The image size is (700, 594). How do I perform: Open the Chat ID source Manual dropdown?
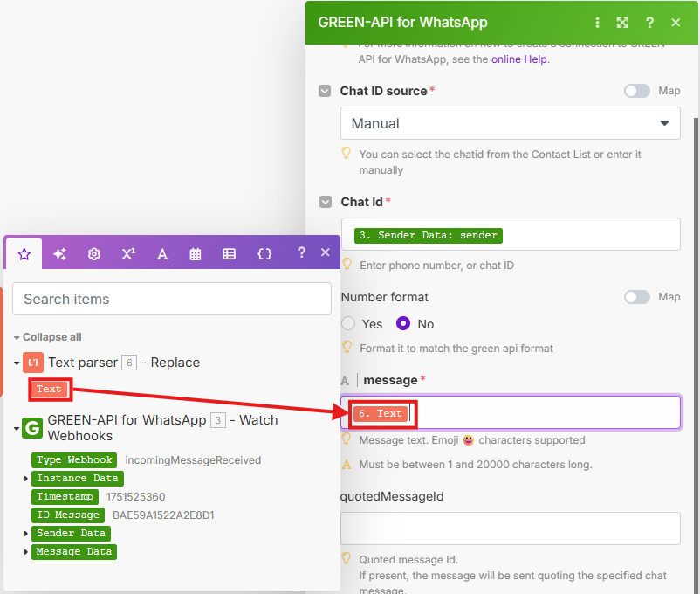pyautogui.click(x=510, y=123)
